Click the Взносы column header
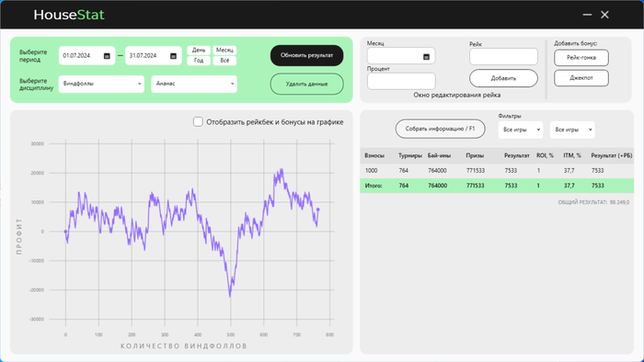The image size is (644, 362). point(374,156)
